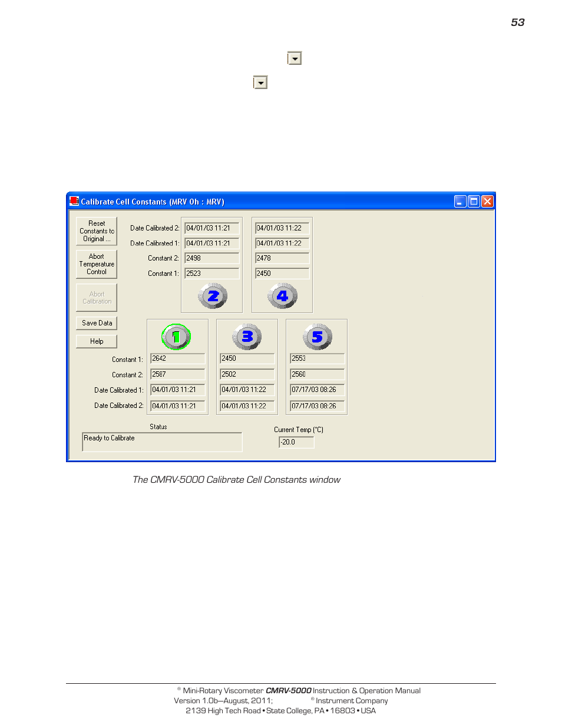Click cell 5 Constant 1 field 2553
The height and width of the screenshot is (728, 562).
pos(318,358)
